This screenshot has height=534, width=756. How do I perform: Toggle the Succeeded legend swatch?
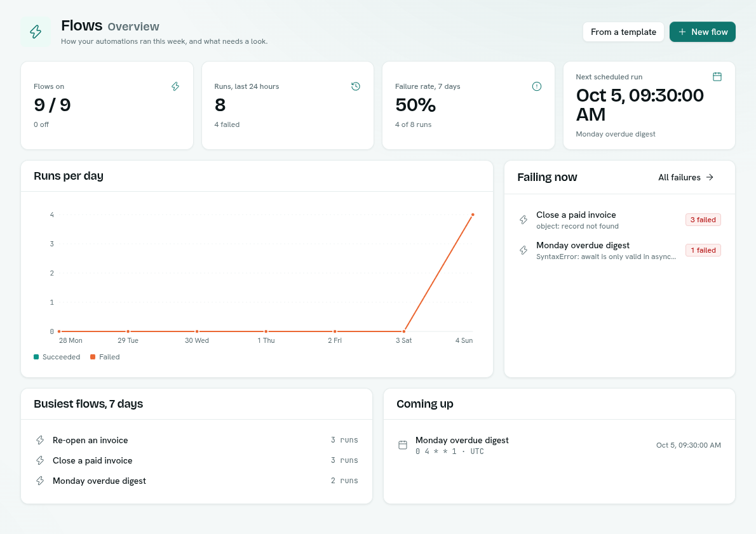click(36, 357)
